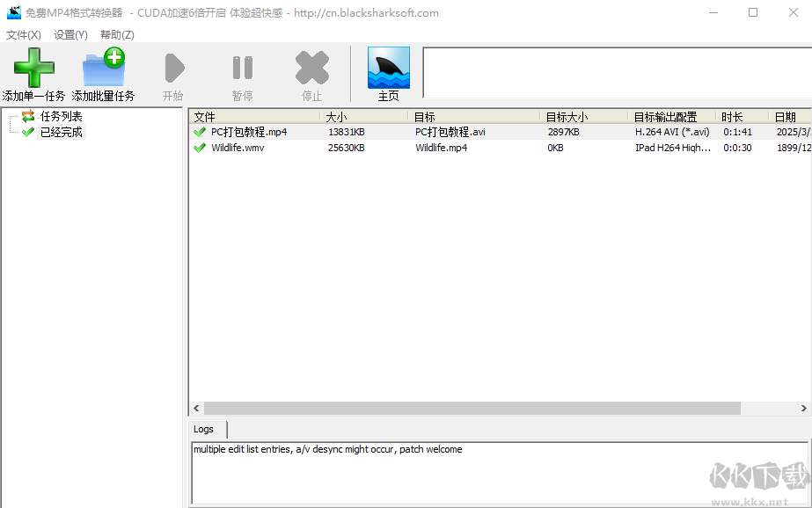Click the PC打包教程.avi target cell

click(450, 132)
